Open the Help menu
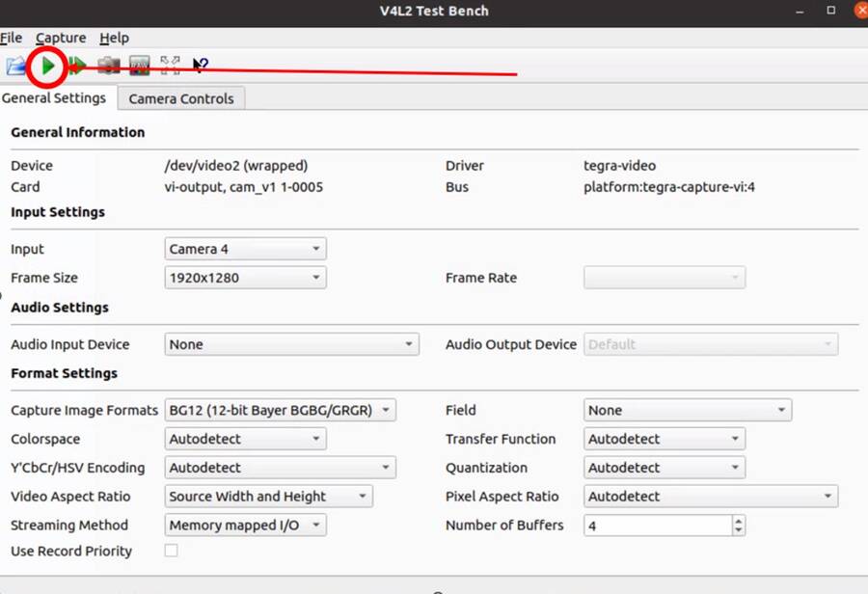868x594 pixels. pyautogui.click(x=114, y=38)
